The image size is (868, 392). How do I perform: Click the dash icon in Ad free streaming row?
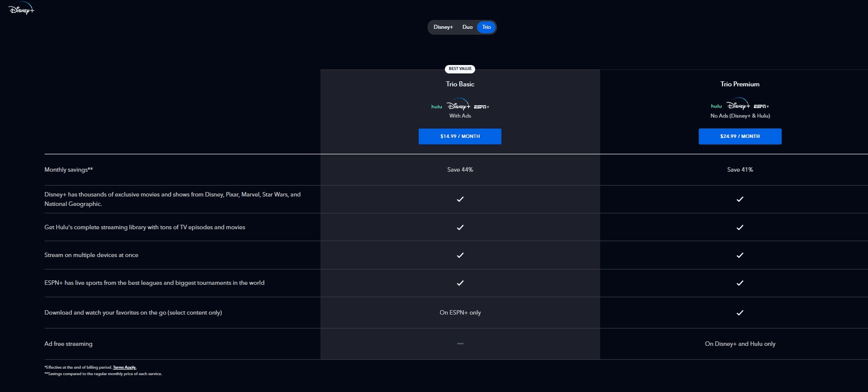460,343
